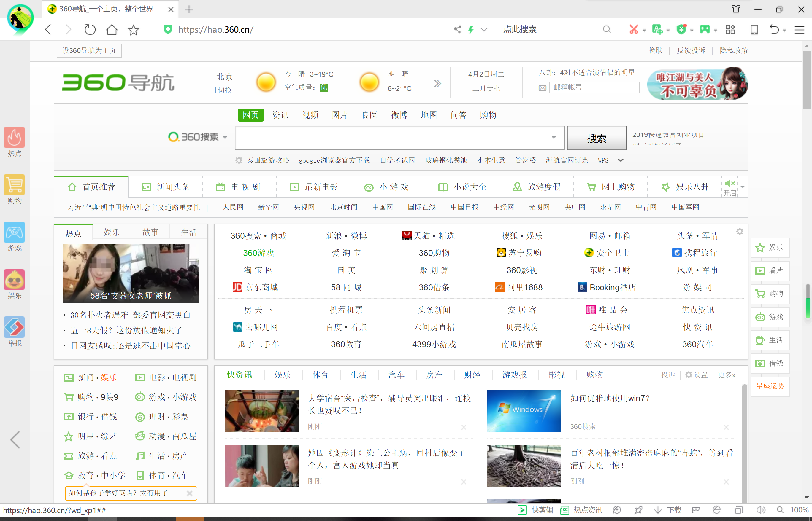Open the 星座运势 right sidebar link
Screen dimensions: 812x521
click(x=770, y=386)
